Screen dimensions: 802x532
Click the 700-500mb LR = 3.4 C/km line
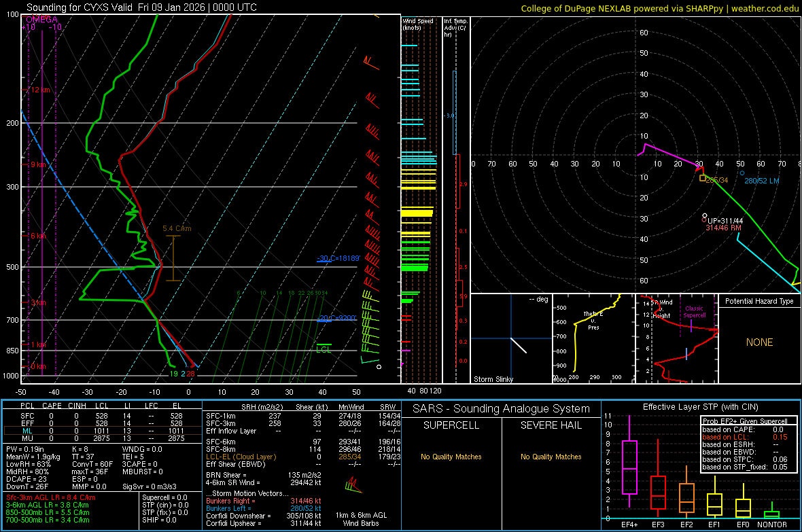coord(48,520)
